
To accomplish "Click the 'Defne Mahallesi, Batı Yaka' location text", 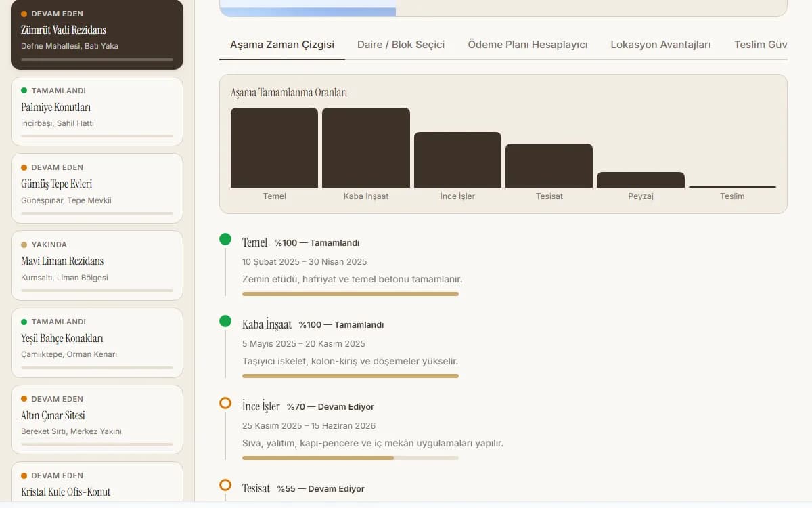I will point(70,46).
